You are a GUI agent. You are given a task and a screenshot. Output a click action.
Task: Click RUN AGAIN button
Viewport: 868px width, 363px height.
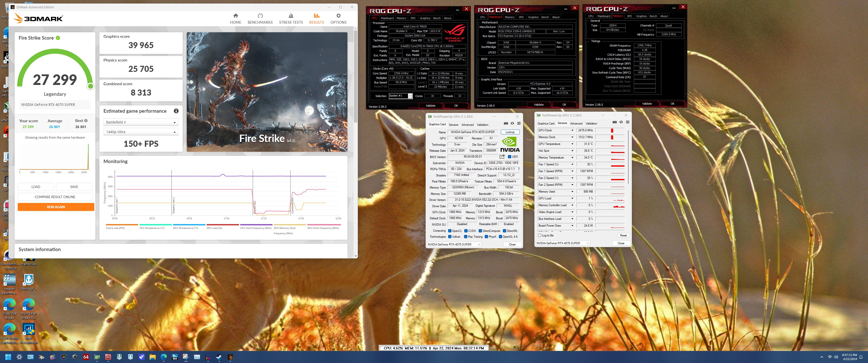[56, 207]
